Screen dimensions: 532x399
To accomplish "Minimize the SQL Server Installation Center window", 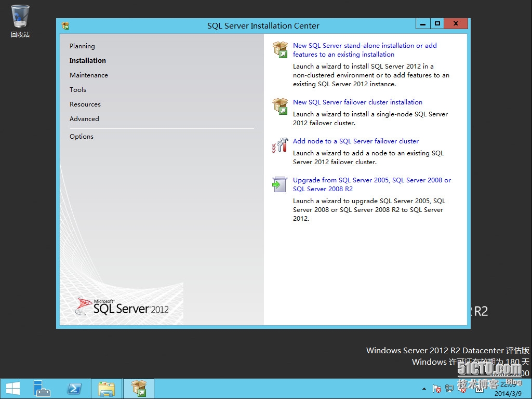I will pos(423,24).
